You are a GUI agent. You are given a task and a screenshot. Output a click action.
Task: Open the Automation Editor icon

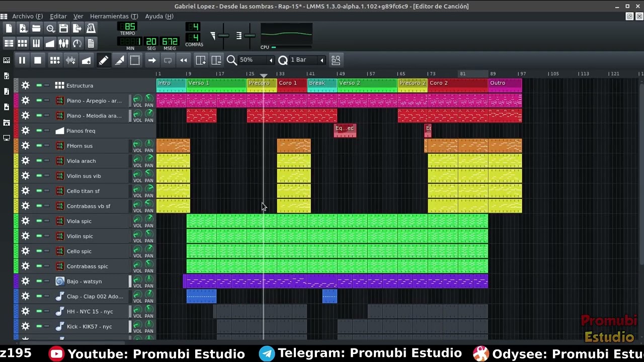click(x=50, y=43)
